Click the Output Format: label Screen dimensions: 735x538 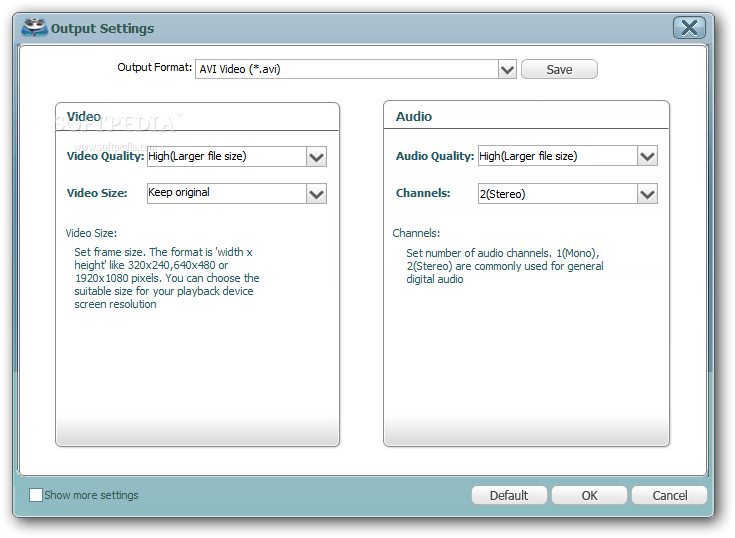pyautogui.click(x=155, y=67)
